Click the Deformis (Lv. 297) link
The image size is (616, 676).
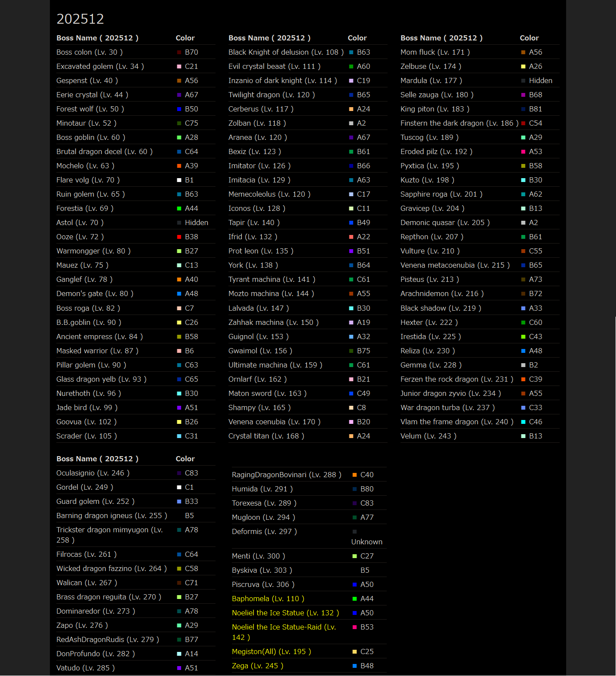click(x=265, y=531)
